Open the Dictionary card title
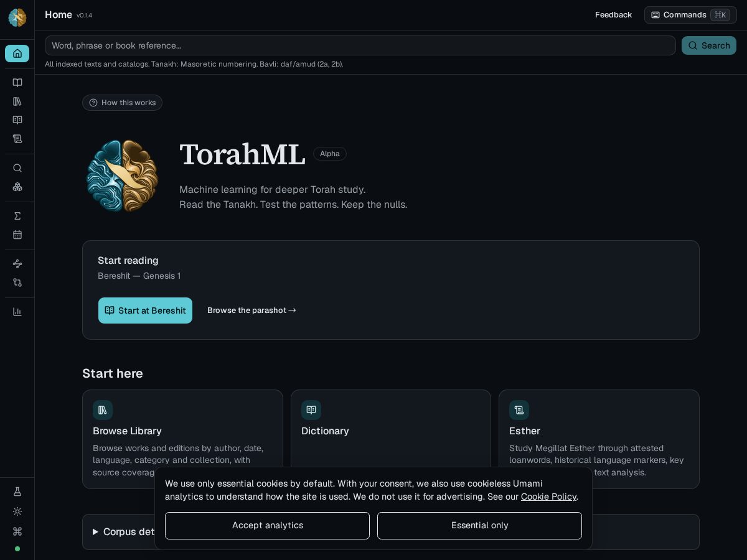 [x=325, y=431]
